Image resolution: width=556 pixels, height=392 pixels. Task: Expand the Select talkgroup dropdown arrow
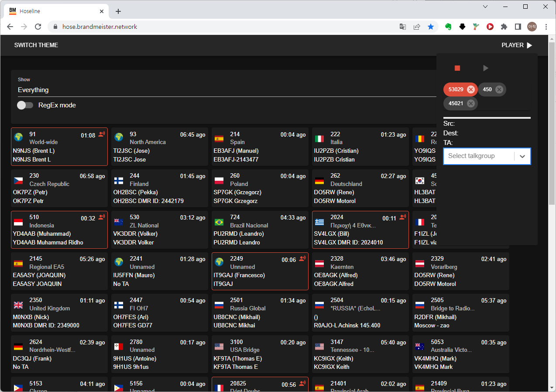click(x=522, y=156)
